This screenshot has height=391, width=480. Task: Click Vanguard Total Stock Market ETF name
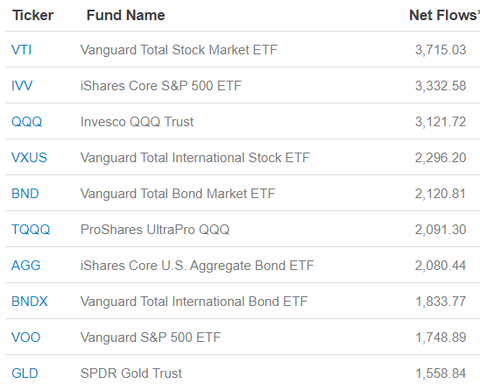tap(179, 50)
